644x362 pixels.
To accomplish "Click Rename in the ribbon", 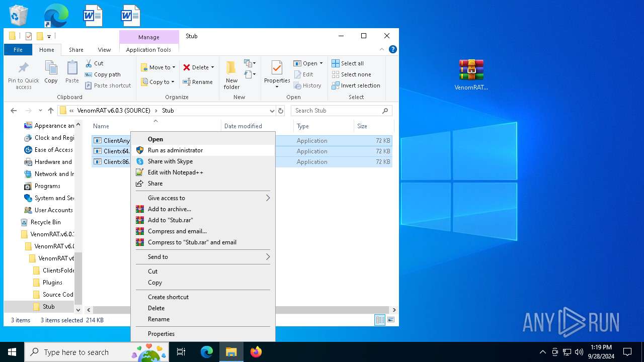I will coord(197,82).
